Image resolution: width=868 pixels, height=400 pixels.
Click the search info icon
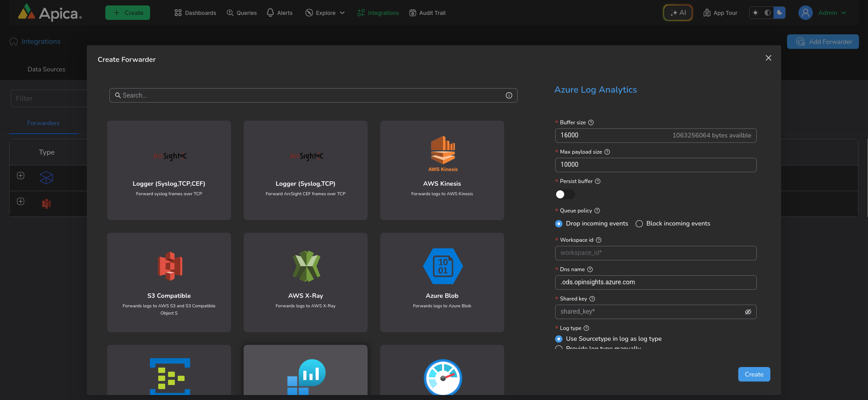[509, 95]
